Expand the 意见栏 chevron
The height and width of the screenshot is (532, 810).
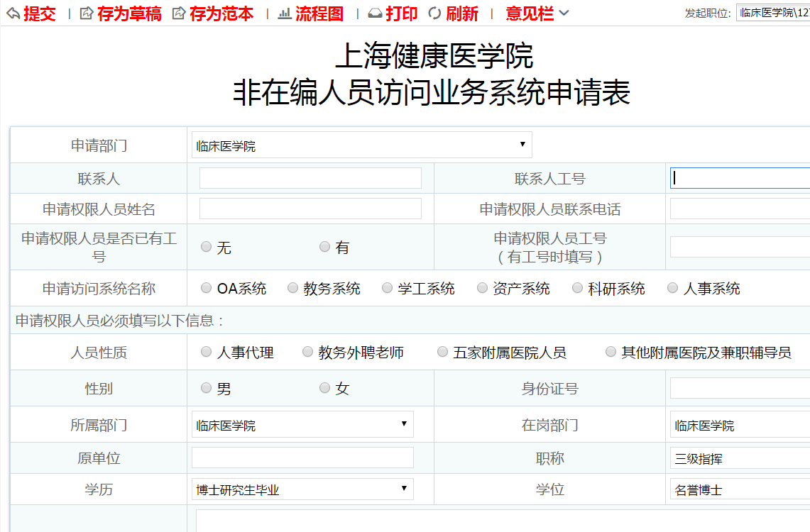point(564,13)
